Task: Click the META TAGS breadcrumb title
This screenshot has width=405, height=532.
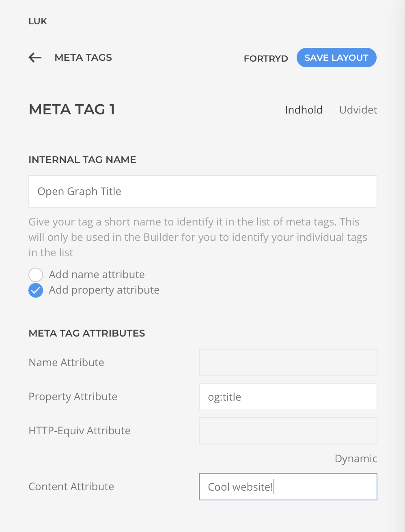Action: click(x=83, y=58)
